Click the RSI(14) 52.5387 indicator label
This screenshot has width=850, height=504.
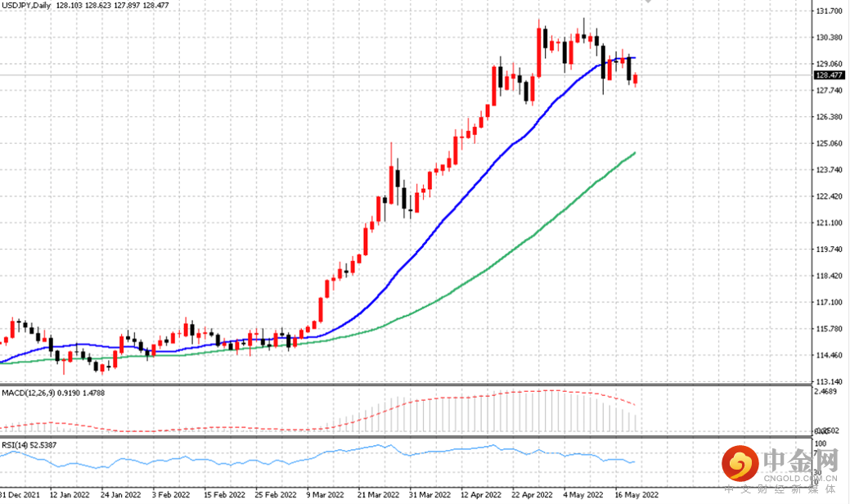(x=29, y=445)
